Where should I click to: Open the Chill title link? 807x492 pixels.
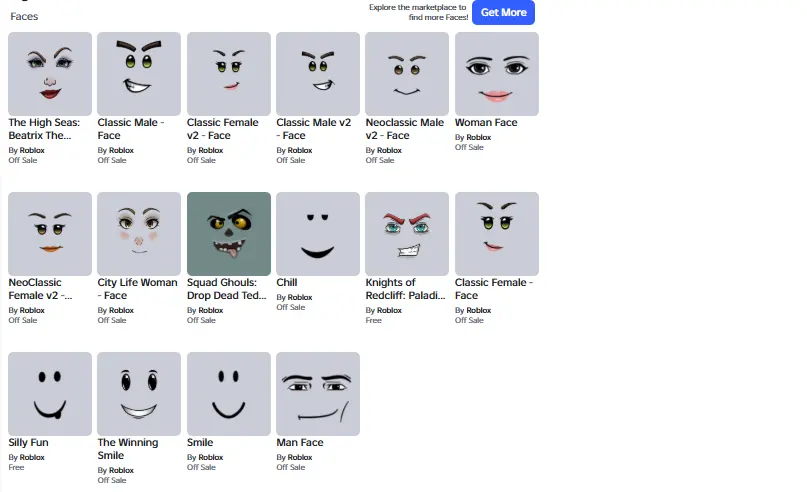coord(287,283)
